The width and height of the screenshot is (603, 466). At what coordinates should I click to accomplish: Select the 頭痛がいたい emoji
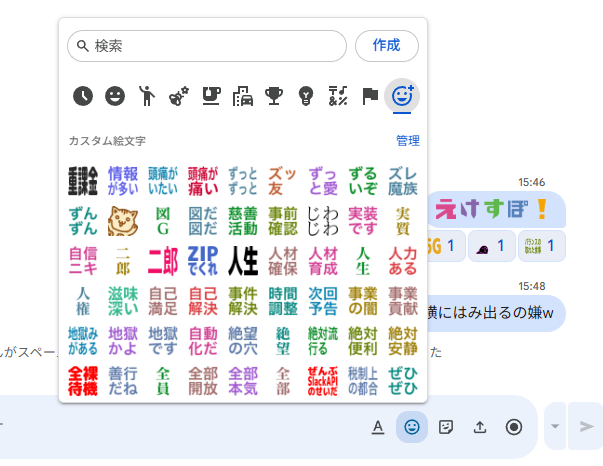163,181
